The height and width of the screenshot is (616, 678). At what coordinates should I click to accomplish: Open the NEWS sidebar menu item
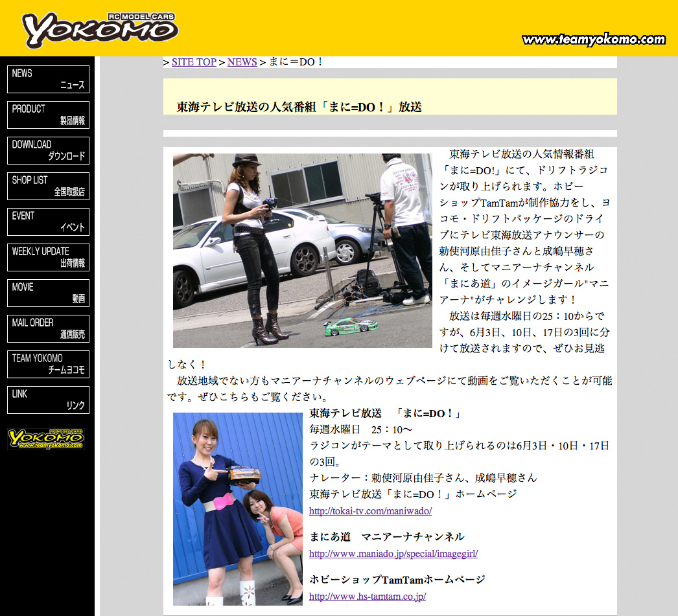[x=48, y=79]
